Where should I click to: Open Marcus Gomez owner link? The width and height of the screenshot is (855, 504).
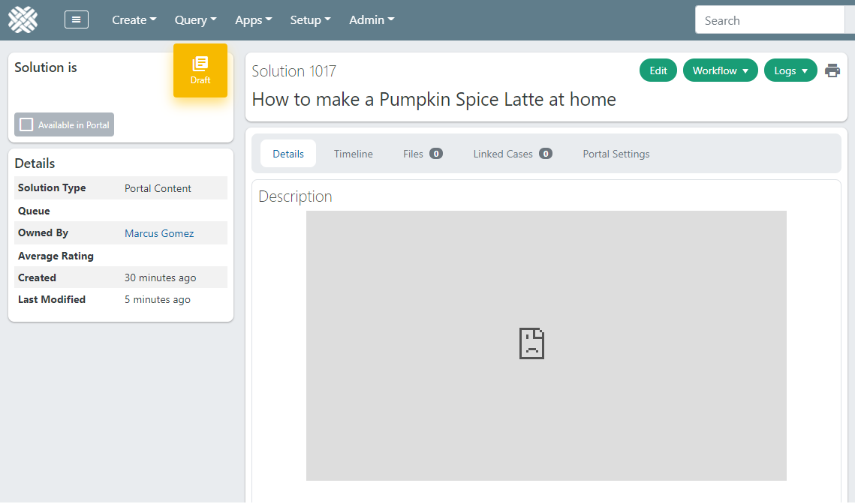coord(159,233)
